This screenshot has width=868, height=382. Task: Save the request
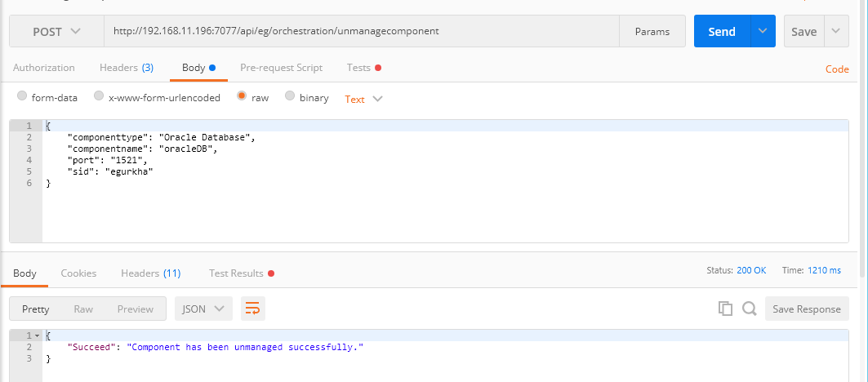click(803, 32)
